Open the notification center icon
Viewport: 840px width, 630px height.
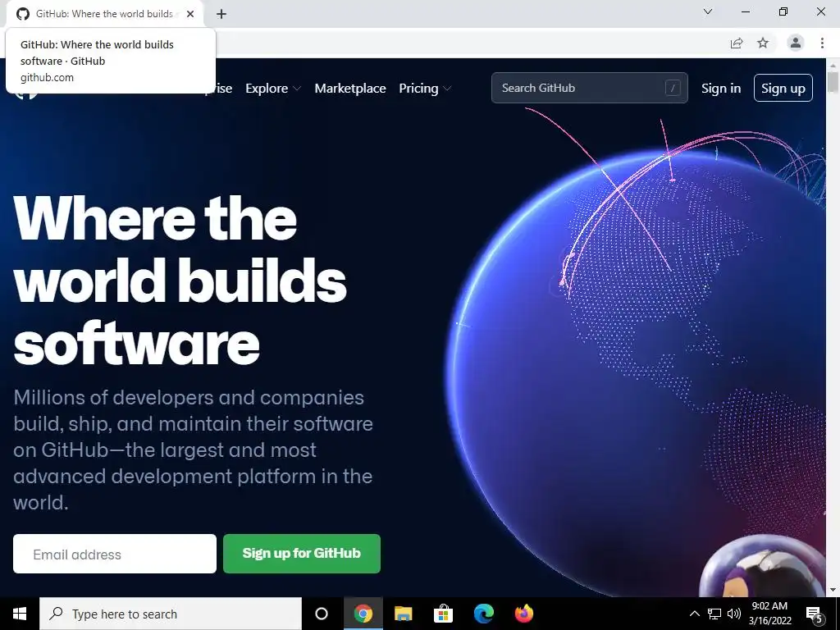pyautogui.click(x=815, y=614)
